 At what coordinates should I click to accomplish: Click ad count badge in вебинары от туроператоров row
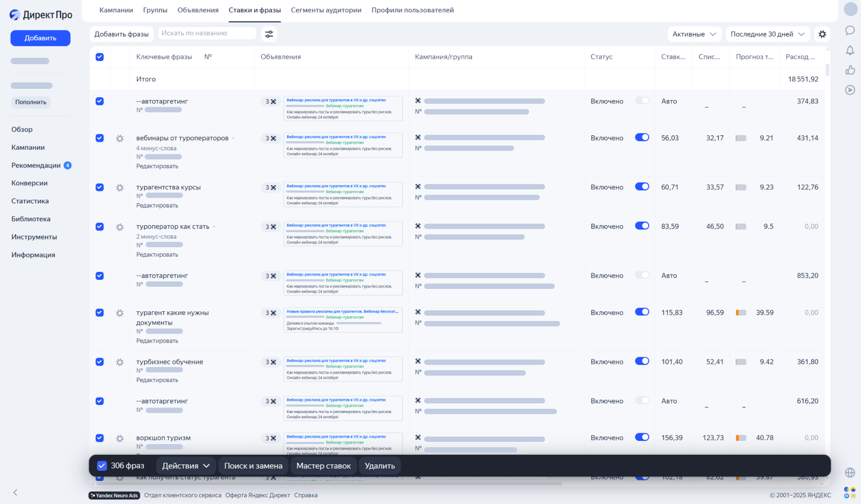[271, 138]
